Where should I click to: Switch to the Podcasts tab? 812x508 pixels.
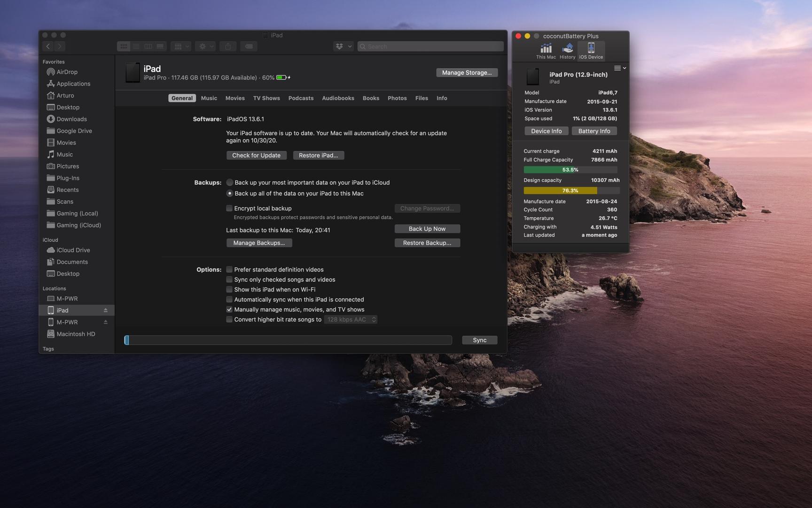[x=301, y=98]
